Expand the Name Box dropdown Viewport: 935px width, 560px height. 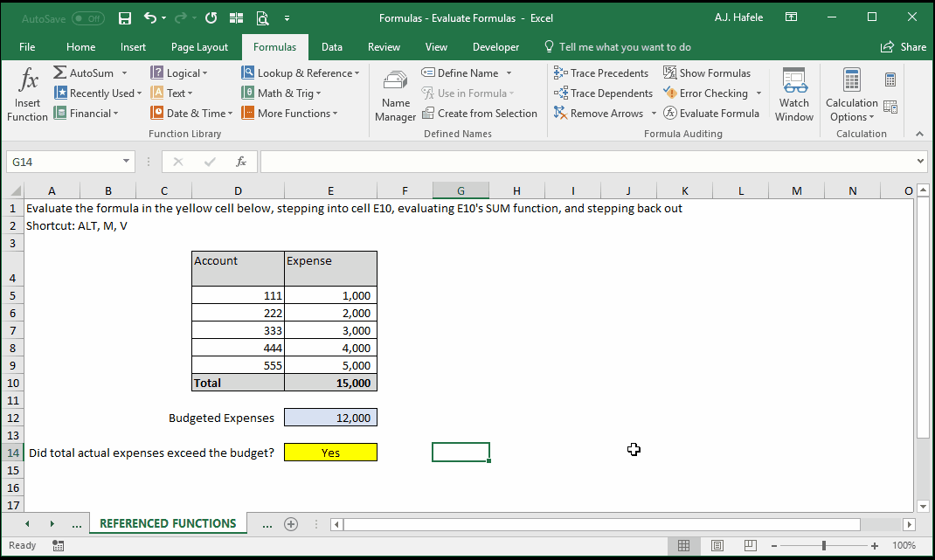pyautogui.click(x=126, y=161)
